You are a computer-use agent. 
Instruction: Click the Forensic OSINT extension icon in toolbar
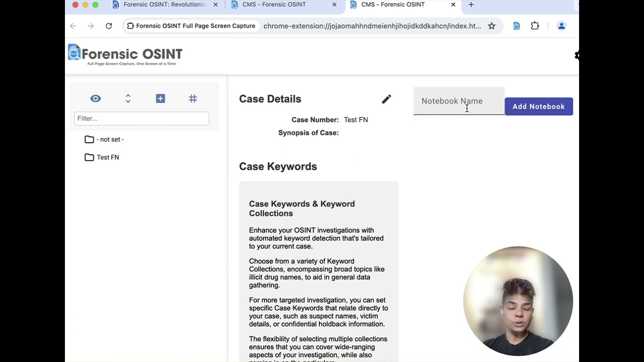point(517,26)
